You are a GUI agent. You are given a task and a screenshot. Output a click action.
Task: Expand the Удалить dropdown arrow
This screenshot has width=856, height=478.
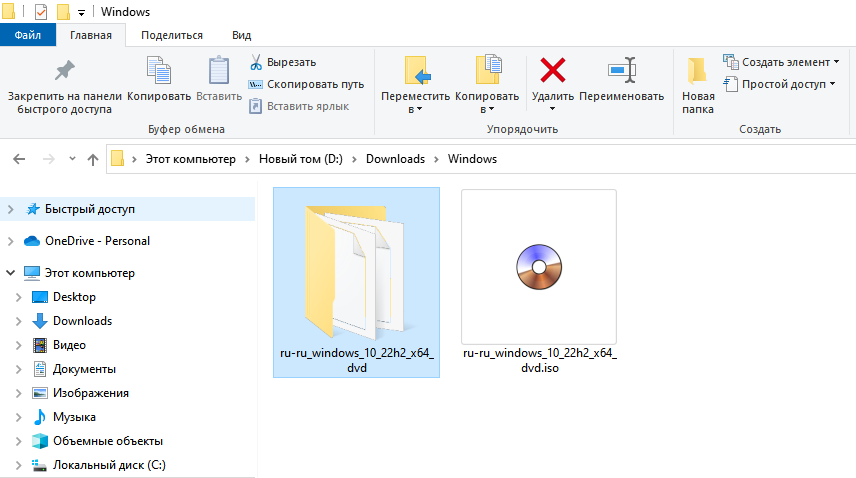[x=552, y=109]
